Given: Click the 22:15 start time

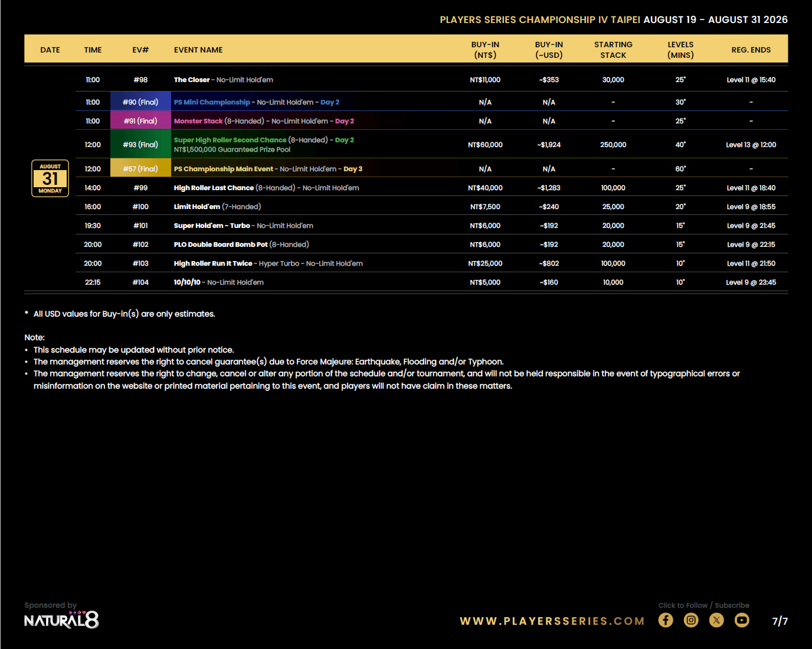Looking at the screenshot, I should [x=93, y=282].
